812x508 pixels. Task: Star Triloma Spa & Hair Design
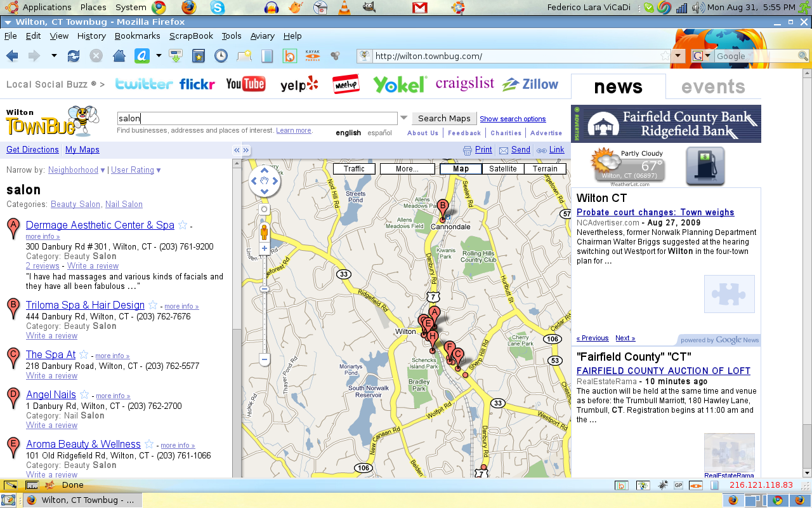click(x=153, y=305)
